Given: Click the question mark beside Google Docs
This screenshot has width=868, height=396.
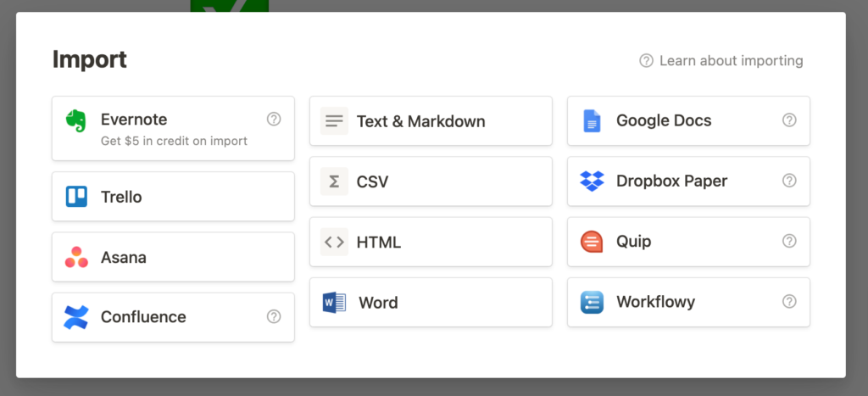Looking at the screenshot, I should [x=789, y=120].
